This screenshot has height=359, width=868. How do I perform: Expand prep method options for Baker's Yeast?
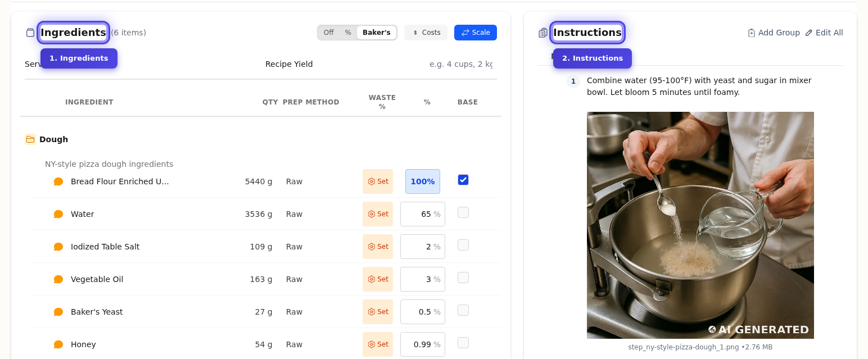pyautogui.click(x=294, y=311)
